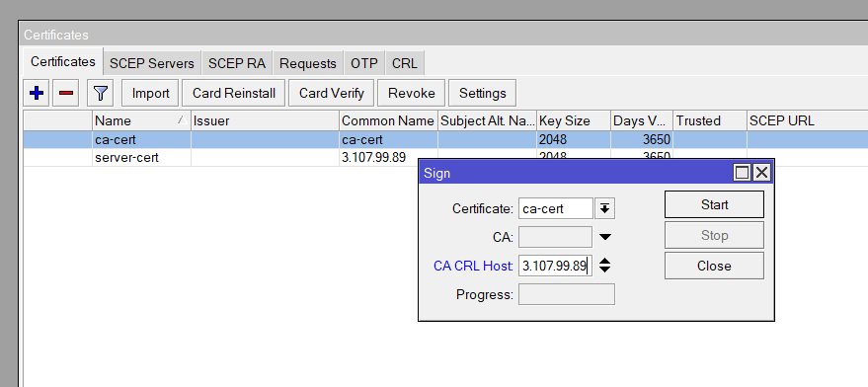Viewport: 868px width, 387px height.
Task: Click the Import button
Action: [150, 93]
